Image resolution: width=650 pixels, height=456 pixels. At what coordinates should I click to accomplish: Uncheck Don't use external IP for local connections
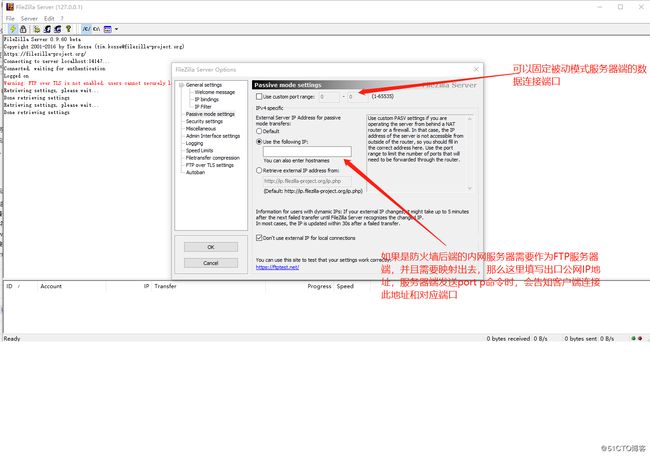[x=259, y=238]
